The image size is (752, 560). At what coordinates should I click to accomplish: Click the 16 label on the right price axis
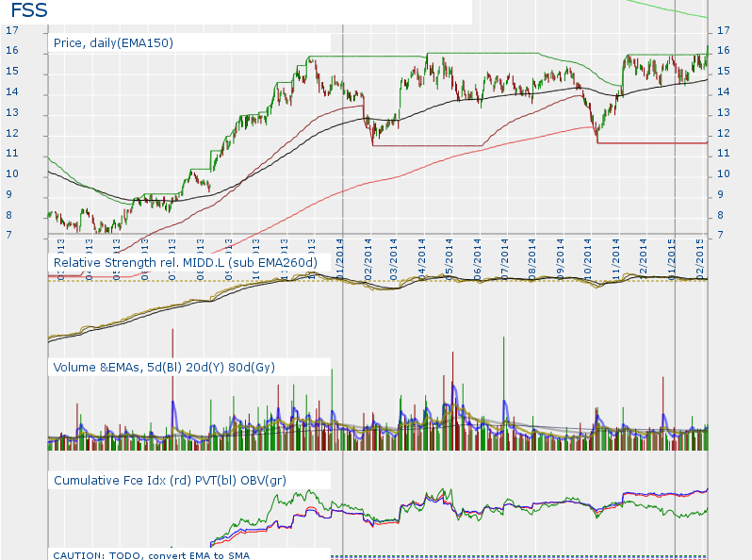tap(723, 50)
